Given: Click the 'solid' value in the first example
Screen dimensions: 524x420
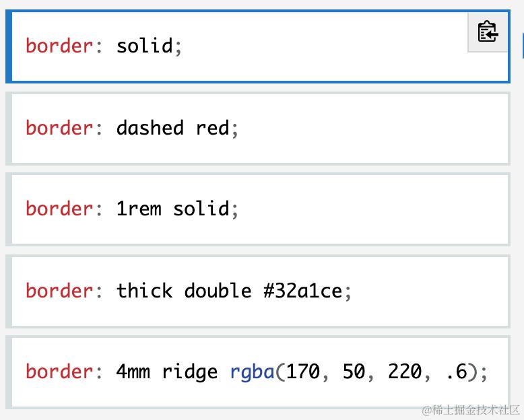Looking at the screenshot, I should [x=144, y=45].
